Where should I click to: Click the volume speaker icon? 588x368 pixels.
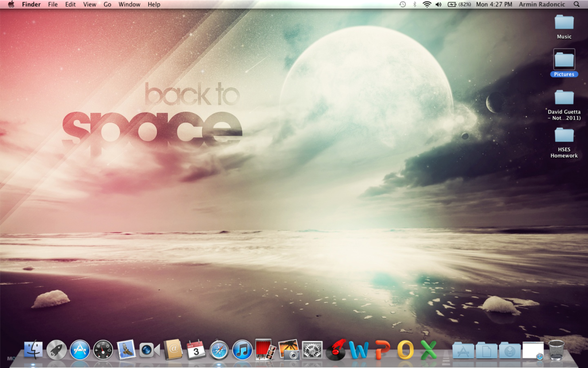coord(438,5)
